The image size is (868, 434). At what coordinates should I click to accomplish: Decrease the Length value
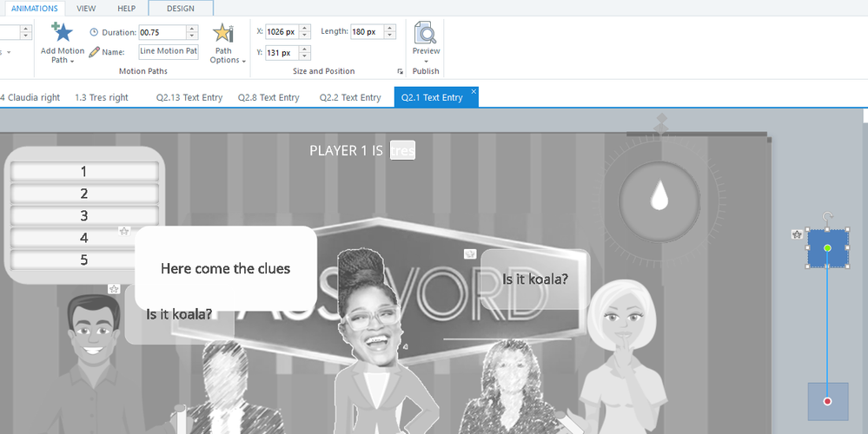[x=390, y=36]
